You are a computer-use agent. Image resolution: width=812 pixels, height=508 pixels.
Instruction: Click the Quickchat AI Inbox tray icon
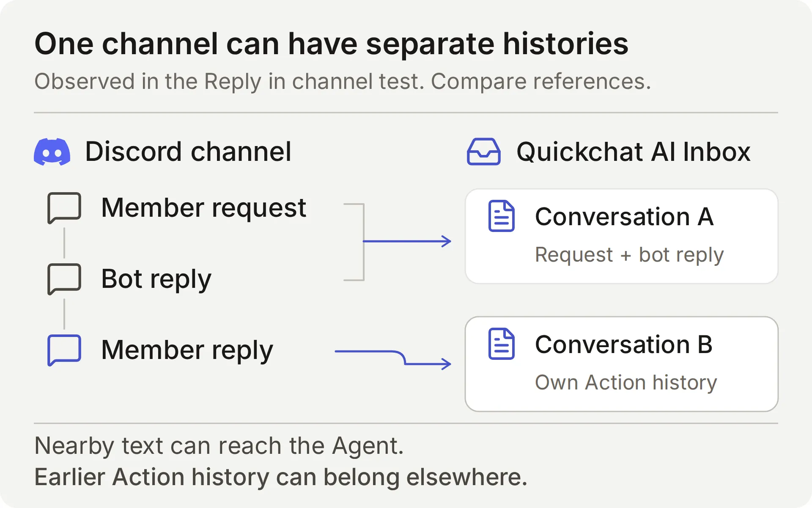tap(484, 152)
